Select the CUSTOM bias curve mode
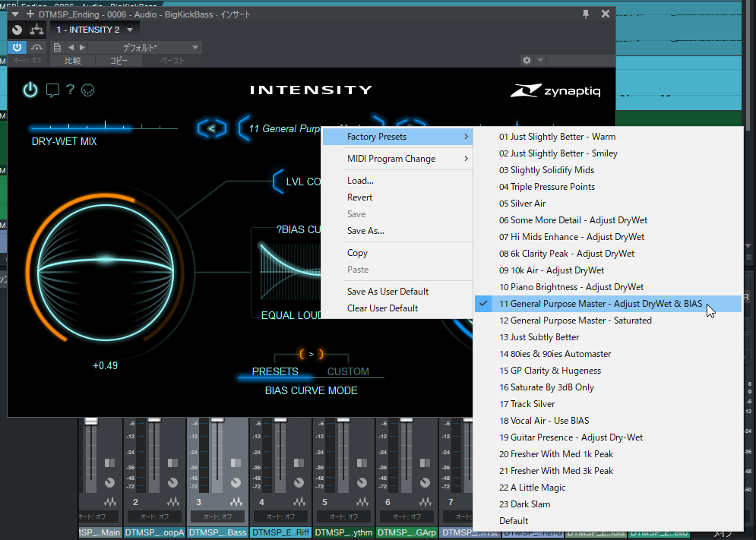756x540 pixels. [x=348, y=371]
